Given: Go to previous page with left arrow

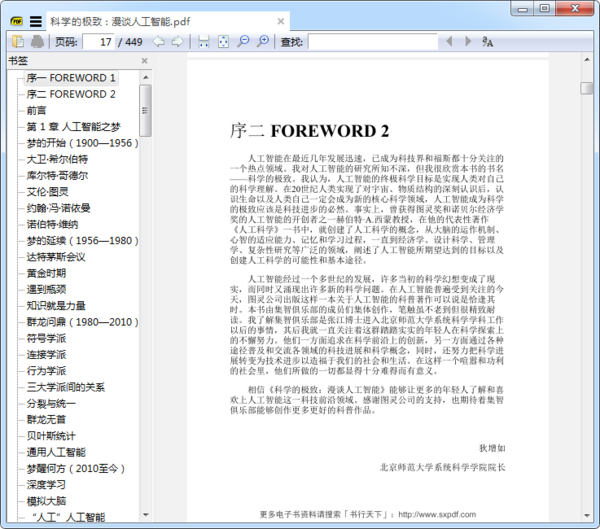Looking at the screenshot, I should tap(157, 41).
